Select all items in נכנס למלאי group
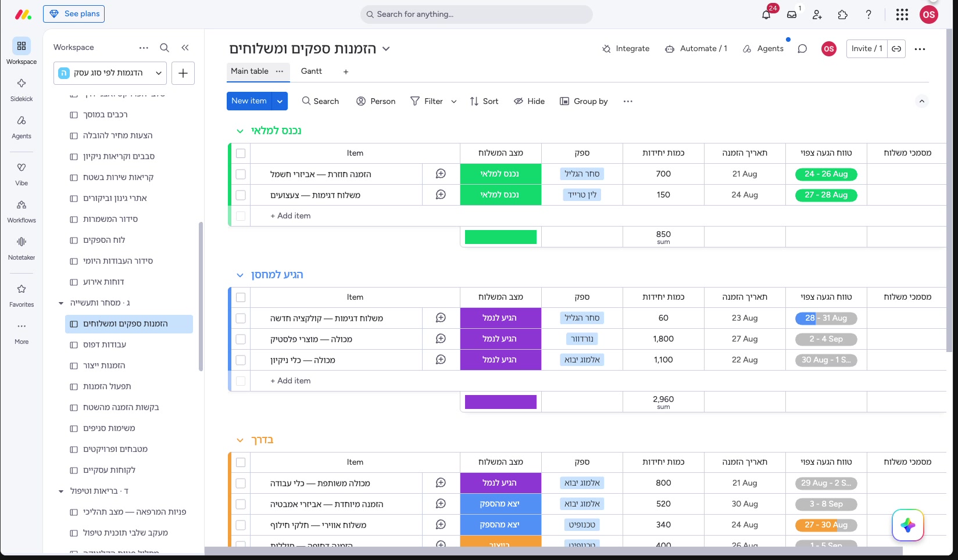The image size is (958, 560). click(241, 153)
